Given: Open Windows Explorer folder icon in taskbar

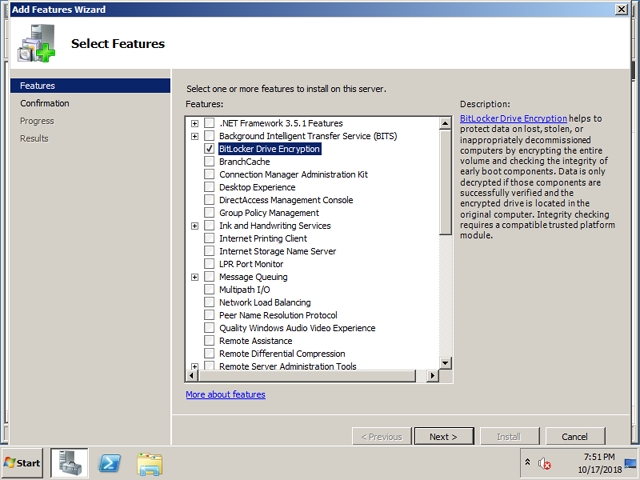Looking at the screenshot, I should click(x=150, y=464).
